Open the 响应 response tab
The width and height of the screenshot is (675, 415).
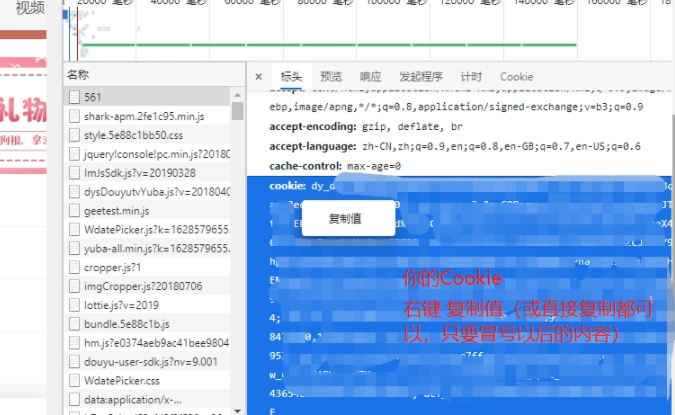[x=370, y=77]
